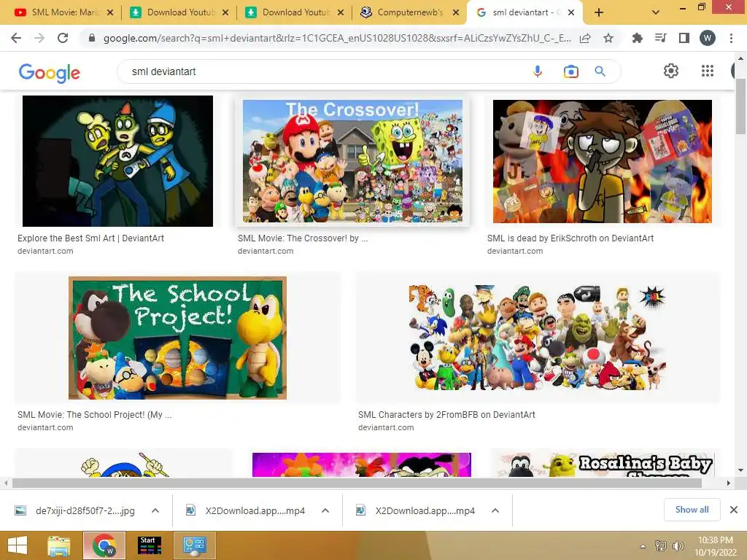Click the Google logo
Screen dimensions: 747x560
[49, 73]
